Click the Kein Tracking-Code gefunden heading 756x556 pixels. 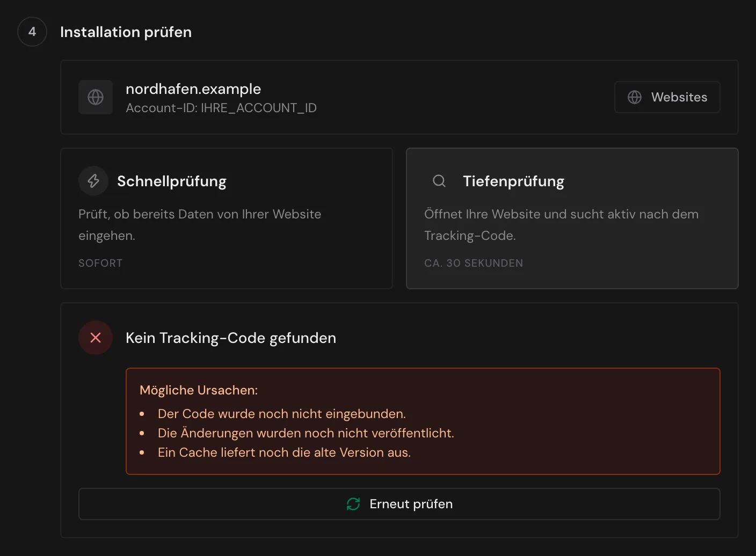coord(231,338)
